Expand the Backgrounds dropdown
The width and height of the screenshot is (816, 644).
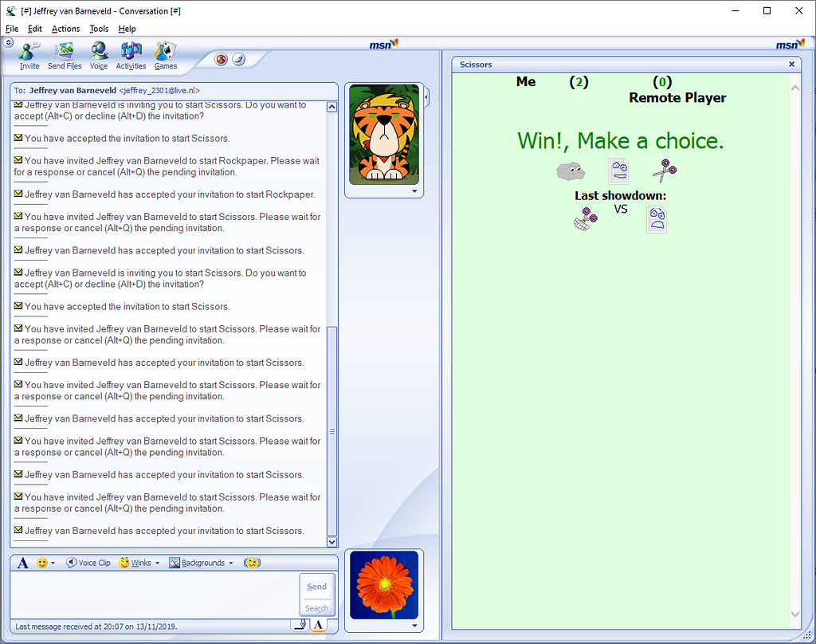click(x=202, y=563)
